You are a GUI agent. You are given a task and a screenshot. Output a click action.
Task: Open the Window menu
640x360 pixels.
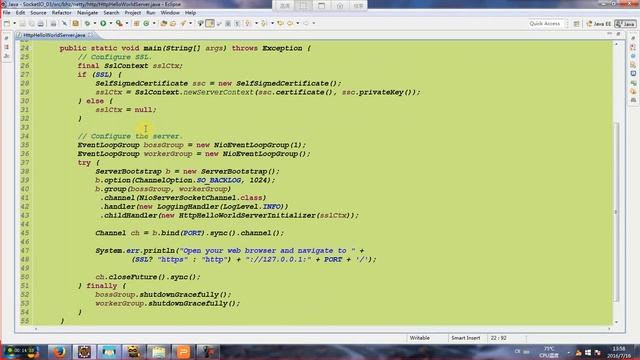point(170,13)
